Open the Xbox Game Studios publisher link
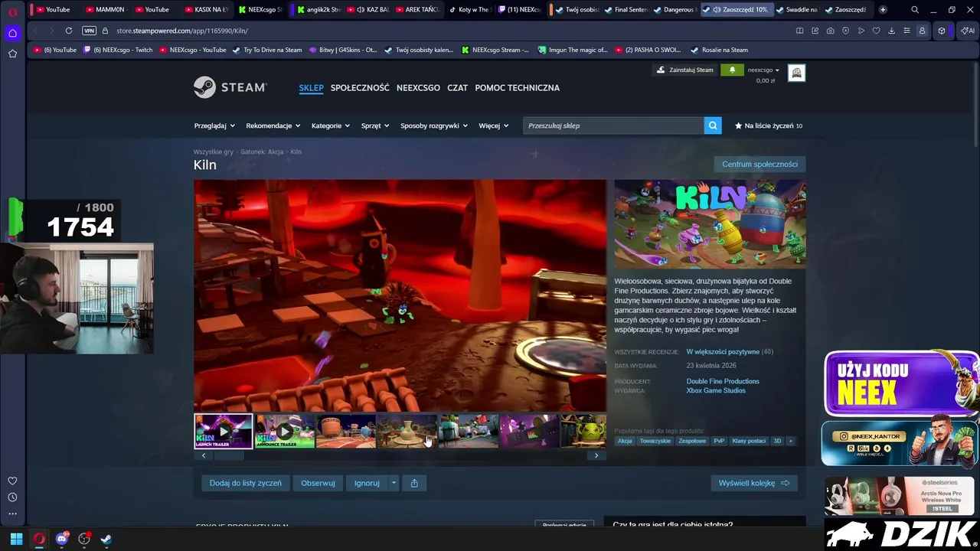980x551 pixels. (716, 390)
